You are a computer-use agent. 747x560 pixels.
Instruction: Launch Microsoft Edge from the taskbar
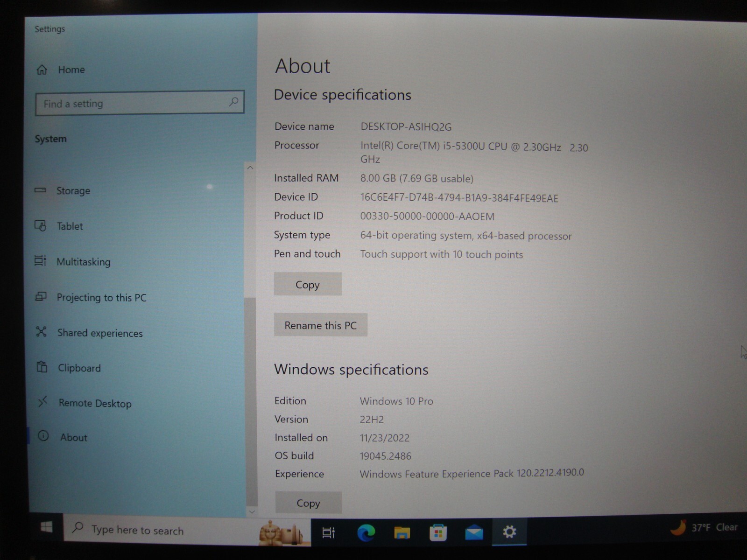tap(366, 532)
